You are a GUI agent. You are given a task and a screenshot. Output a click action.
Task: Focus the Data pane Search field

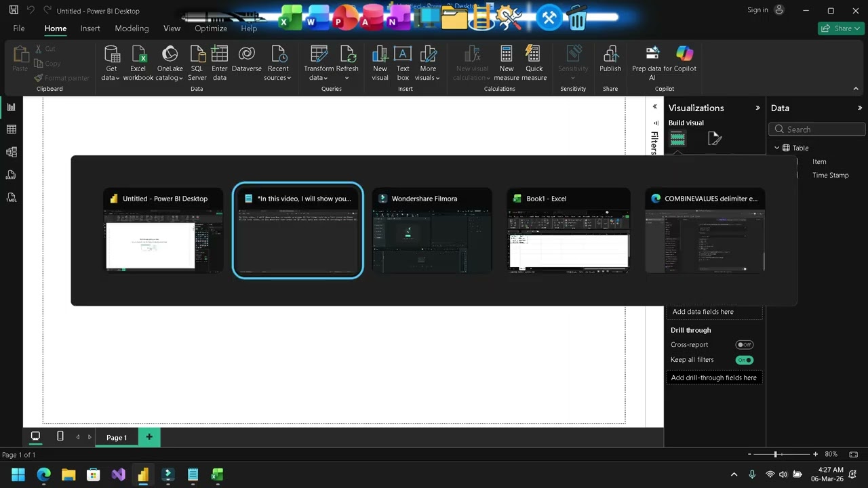click(817, 129)
